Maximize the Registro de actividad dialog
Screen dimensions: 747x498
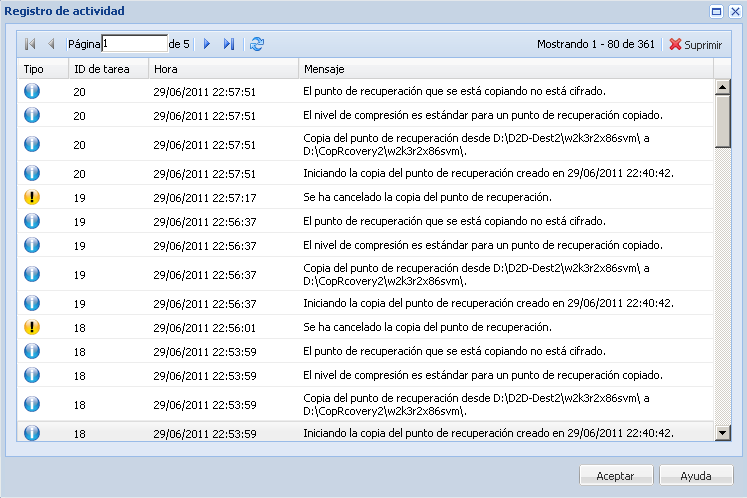coord(716,11)
